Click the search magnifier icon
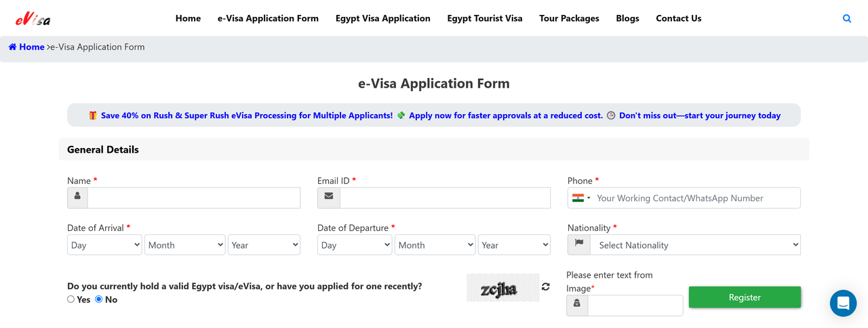This screenshot has height=328, width=868. pyautogui.click(x=847, y=19)
